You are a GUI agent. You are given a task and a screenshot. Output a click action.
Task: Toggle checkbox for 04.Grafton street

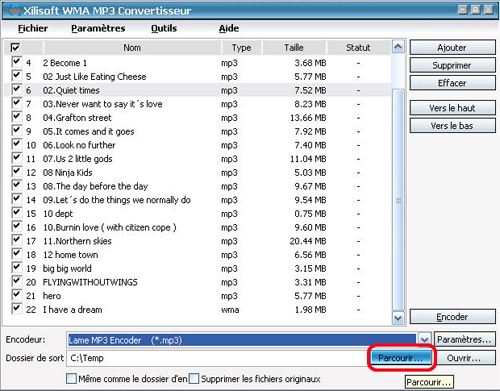pyautogui.click(x=16, y=116)
